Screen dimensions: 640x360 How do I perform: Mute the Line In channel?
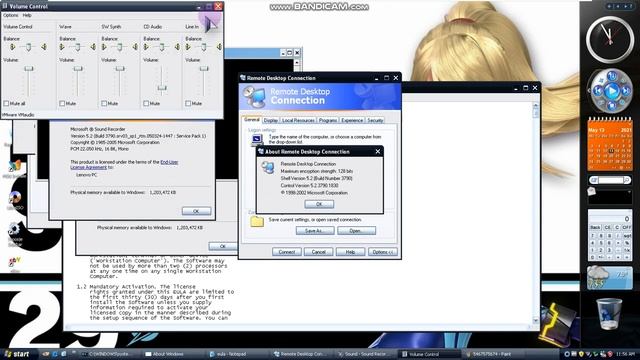[188, 103]
